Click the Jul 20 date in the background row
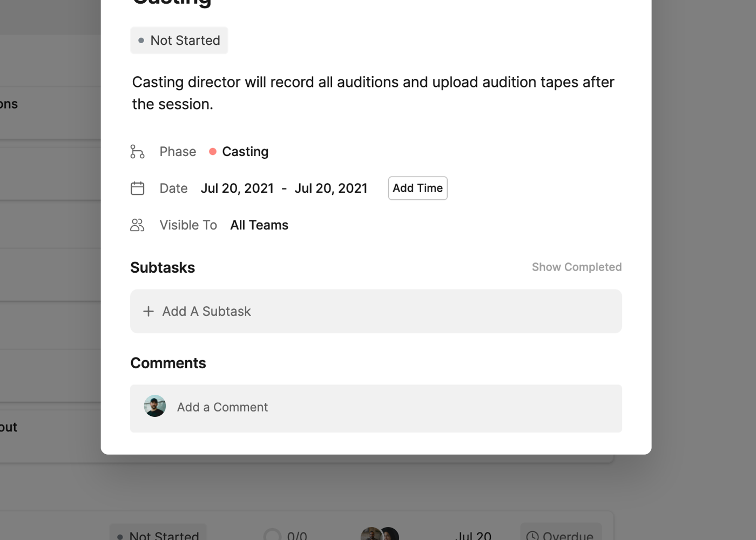 coord(474,535)
